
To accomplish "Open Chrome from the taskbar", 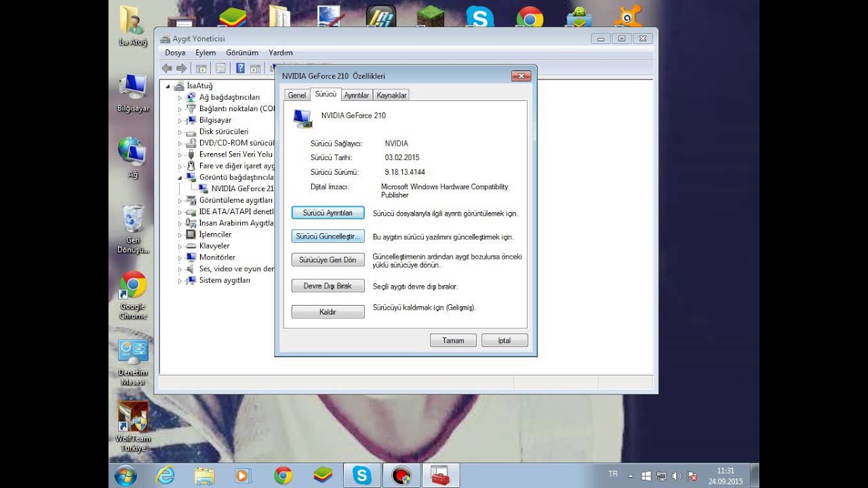I will point(283,475).
